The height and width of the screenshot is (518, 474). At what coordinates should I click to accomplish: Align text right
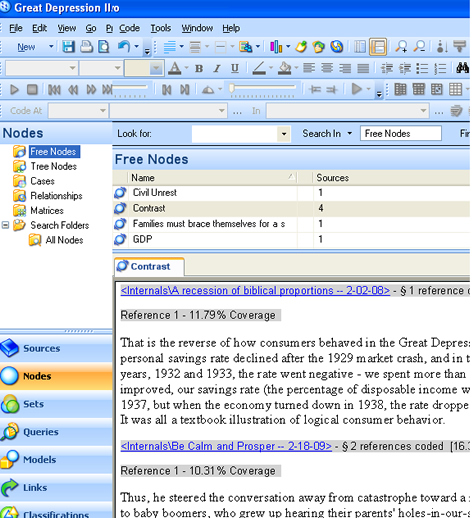click(345, 68)
